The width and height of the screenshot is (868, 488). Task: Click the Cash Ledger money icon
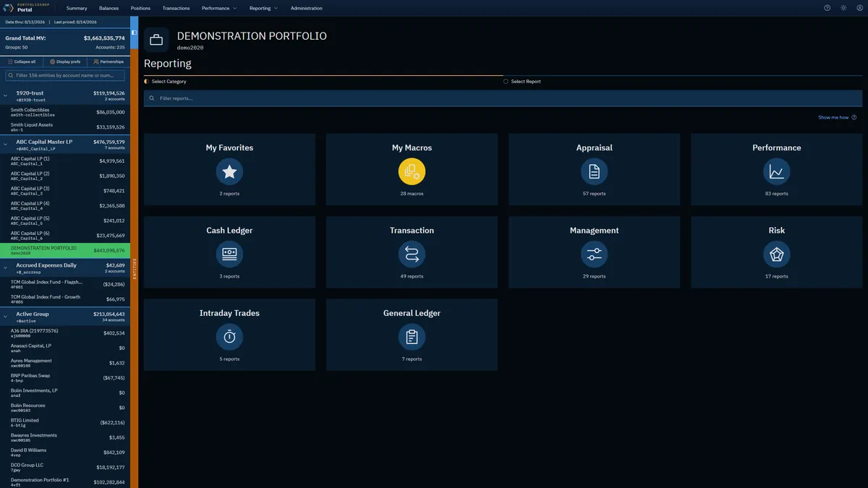pyautogui.click(x=229, y=254)
